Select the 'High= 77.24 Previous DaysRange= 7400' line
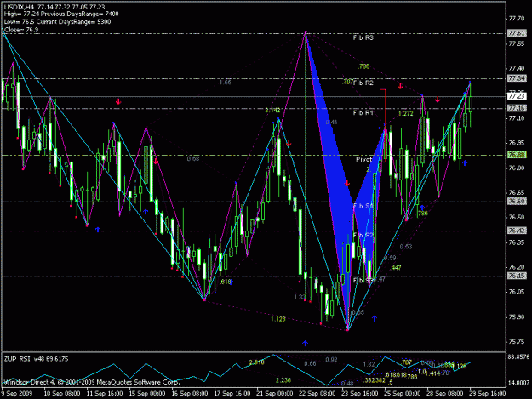Image resolution: width=532 pixels, height=399 pixels. click(x=61, y=14)
